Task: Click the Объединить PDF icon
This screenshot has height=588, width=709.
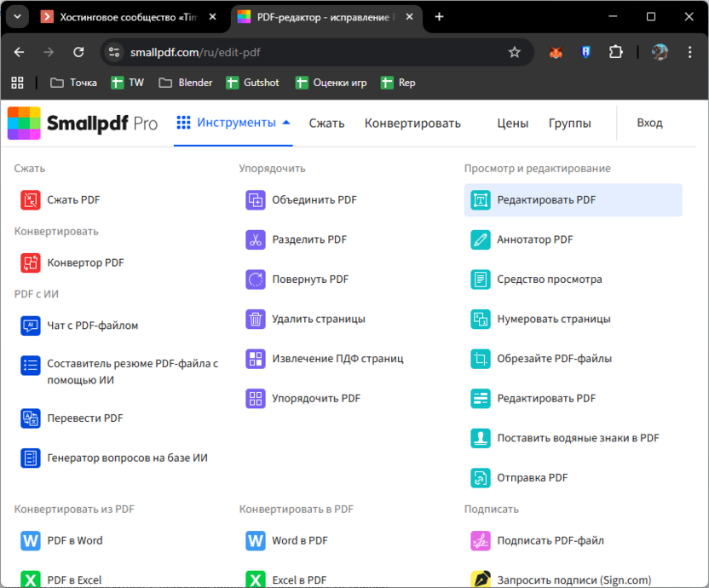Action: coord(256,200)
